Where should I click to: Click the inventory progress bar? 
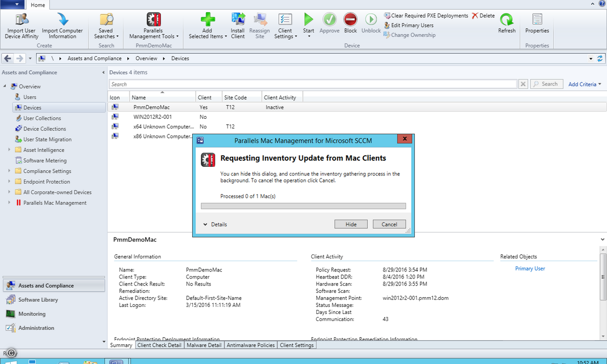pyautogui.click(x=303, y=206)
